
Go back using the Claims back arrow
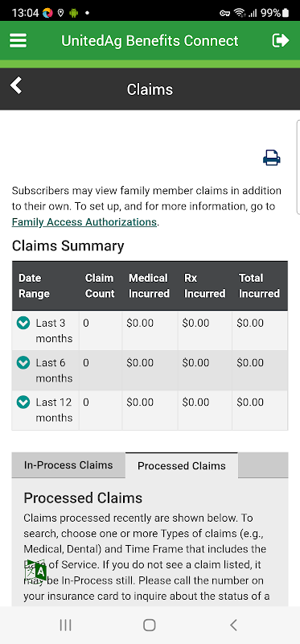(x=16, y=85)
